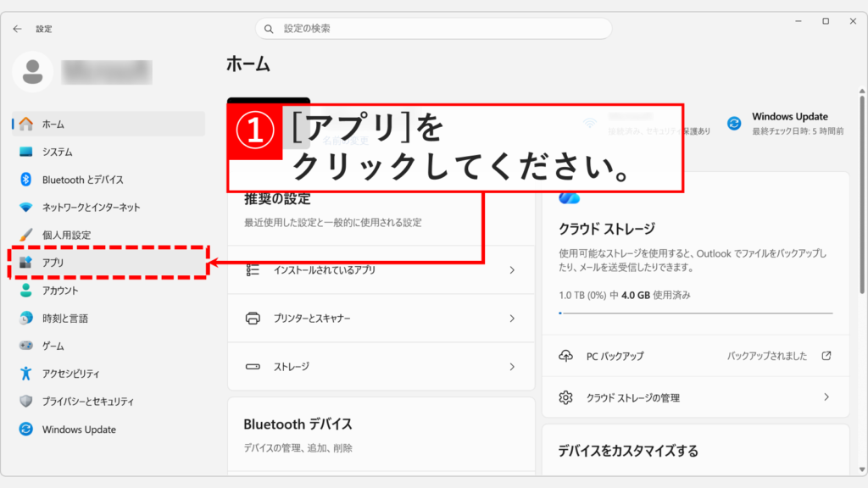Click the ゲーム controller icon
Viewport: 868px width, 488px height.
26,346
